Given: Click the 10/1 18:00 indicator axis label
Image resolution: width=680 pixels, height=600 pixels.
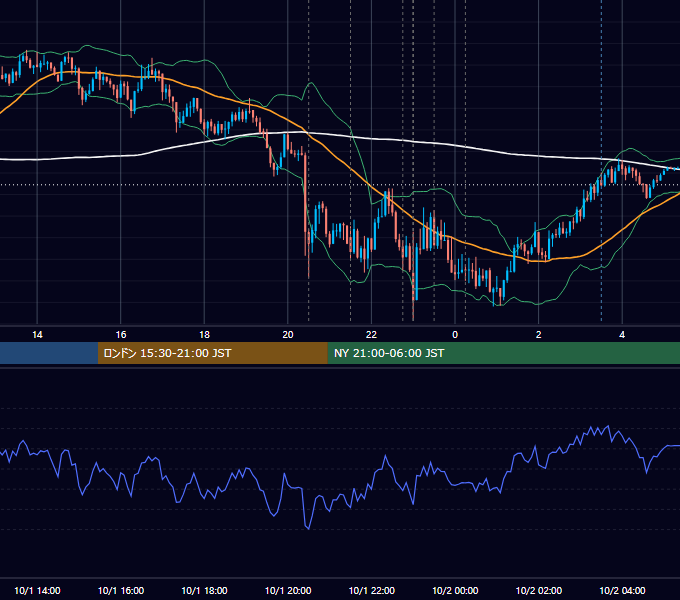Looking at the screenshot, I should click(204, 590).
